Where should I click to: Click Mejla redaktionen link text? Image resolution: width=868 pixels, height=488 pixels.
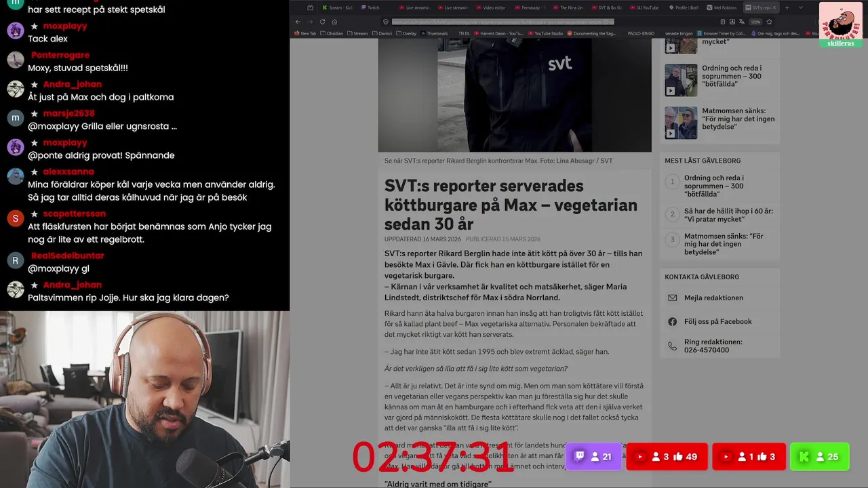click(713, 298)
